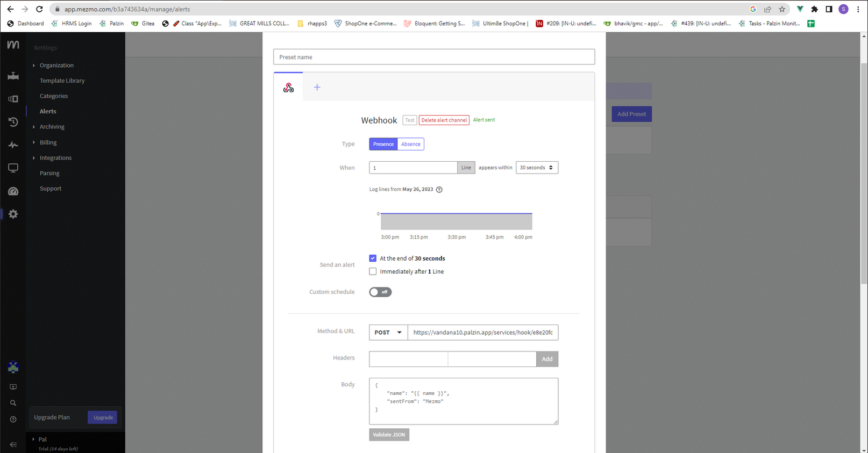The height and width of the screenshot is (453, 868).
Task: Click the Upgrade plan button
Action: [x=103, y=418]
